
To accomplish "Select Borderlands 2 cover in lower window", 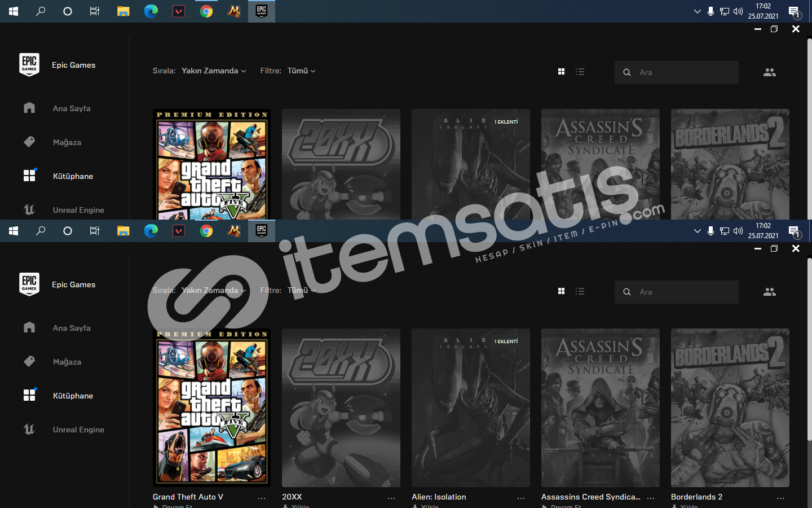I will click(730, 408).
